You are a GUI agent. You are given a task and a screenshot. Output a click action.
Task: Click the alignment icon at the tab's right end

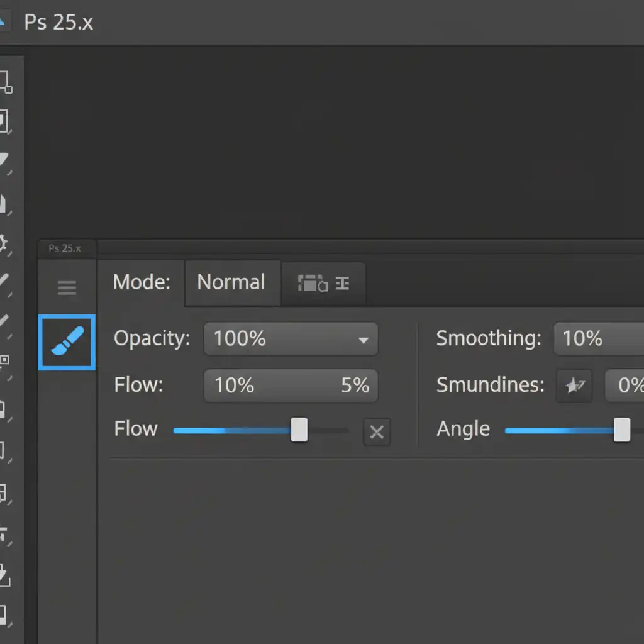pos(342,283)
